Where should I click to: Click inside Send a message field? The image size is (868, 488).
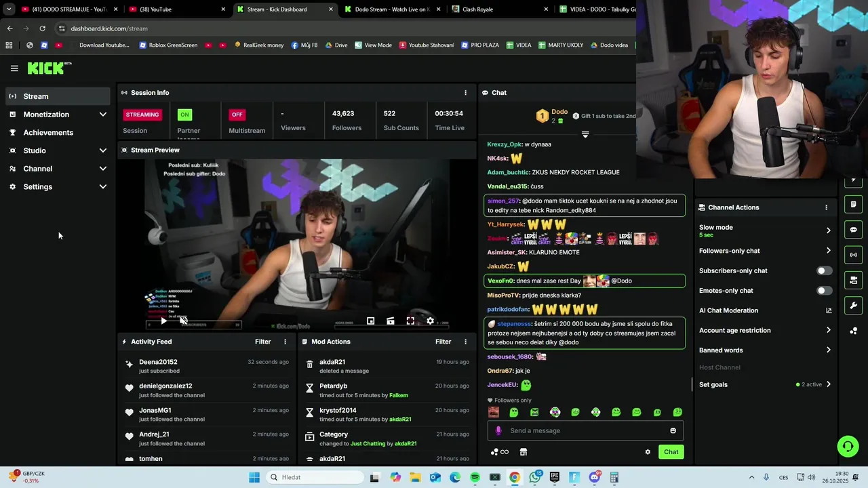click(585, 430)
